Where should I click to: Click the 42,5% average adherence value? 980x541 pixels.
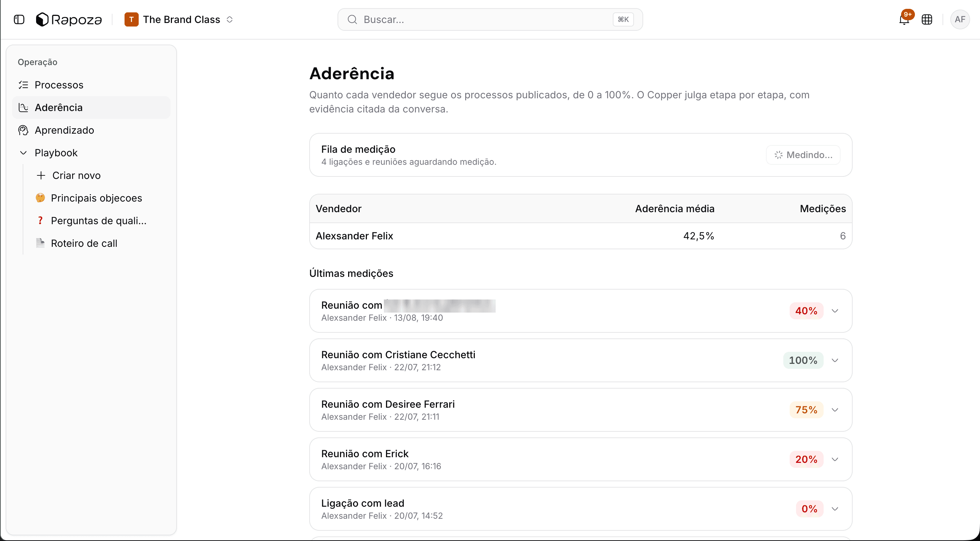coord(698,236)
